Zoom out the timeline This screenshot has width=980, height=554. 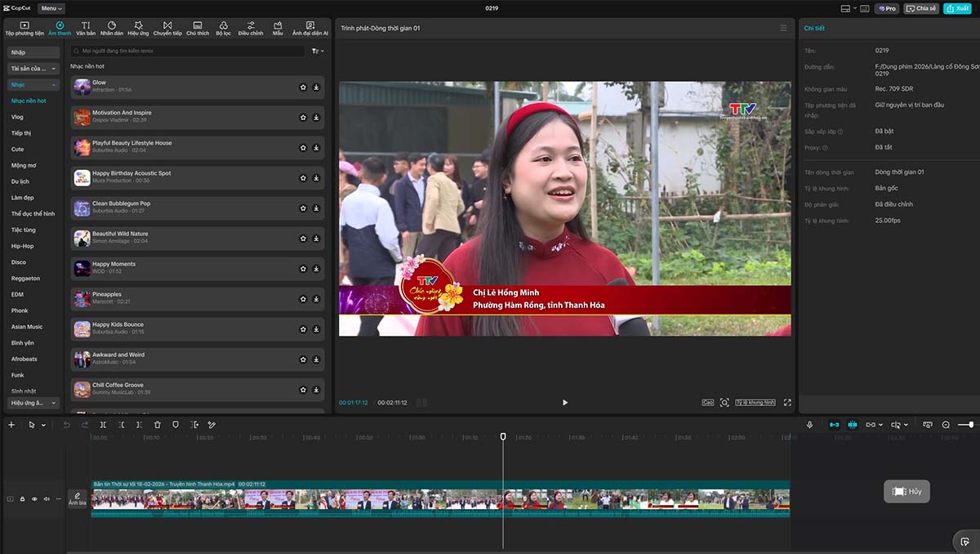click(x=946, y=425)
